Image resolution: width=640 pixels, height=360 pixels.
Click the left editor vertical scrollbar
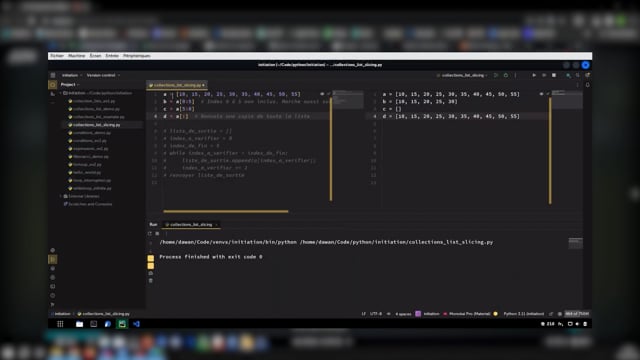click(331, 148)
